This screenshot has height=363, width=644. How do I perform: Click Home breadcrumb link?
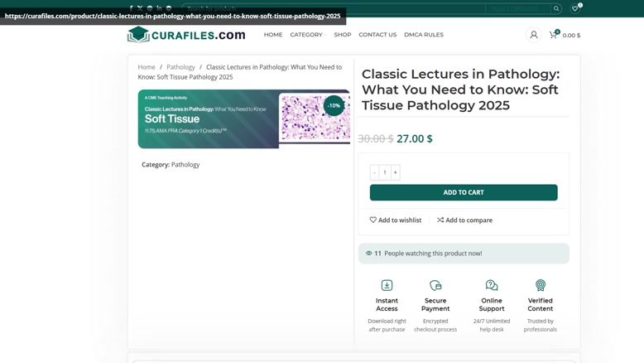147,67
